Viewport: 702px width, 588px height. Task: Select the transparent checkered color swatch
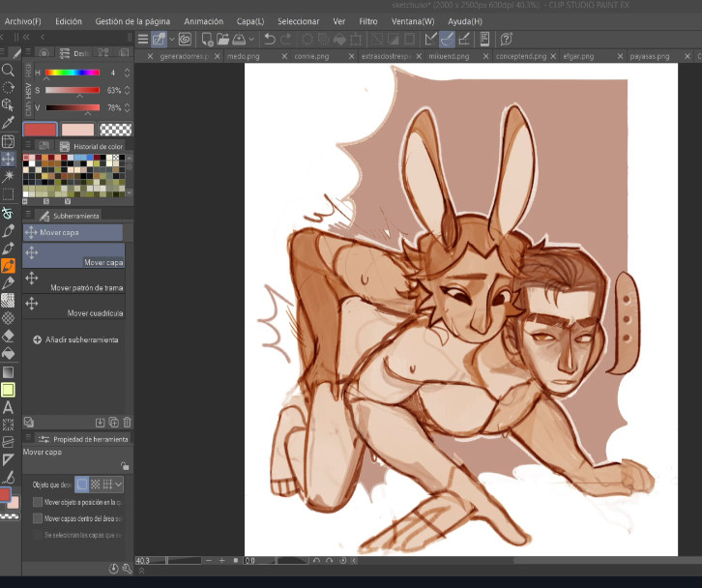click(x=115, y=130)
